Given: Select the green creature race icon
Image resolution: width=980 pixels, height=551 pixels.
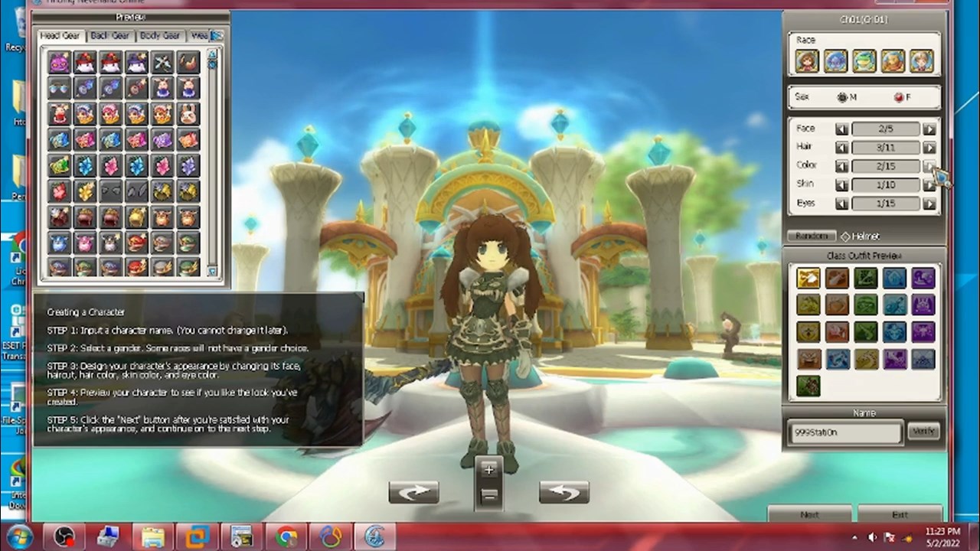Looking at the screenshot, I should (x=864, y=60).
